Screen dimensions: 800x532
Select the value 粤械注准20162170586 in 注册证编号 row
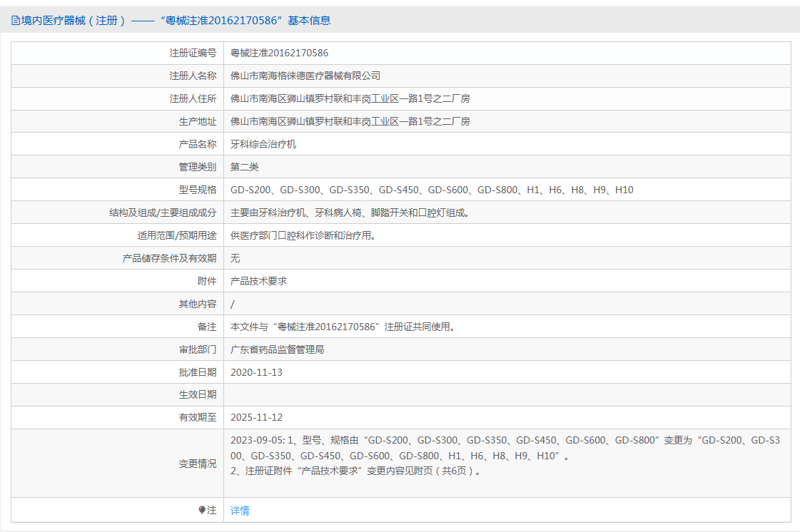point(279,53)
